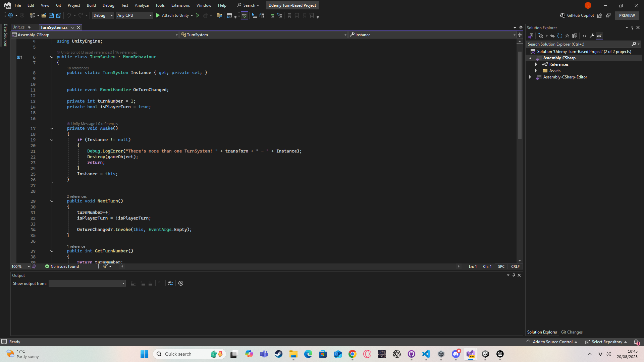
Task: Pin the TurnSystem.cs tab
Action: tap(72, 27)
